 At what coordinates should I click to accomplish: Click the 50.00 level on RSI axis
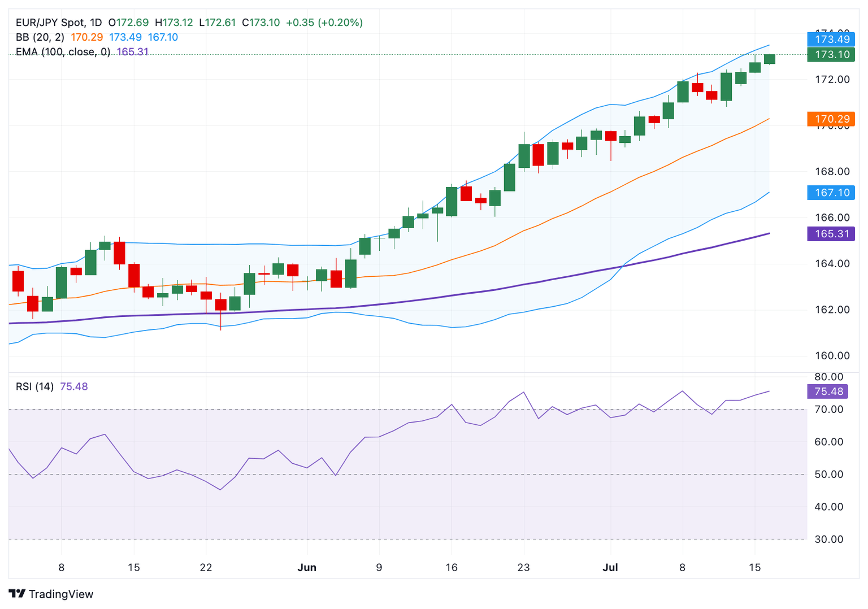click(x=828, y=475)
